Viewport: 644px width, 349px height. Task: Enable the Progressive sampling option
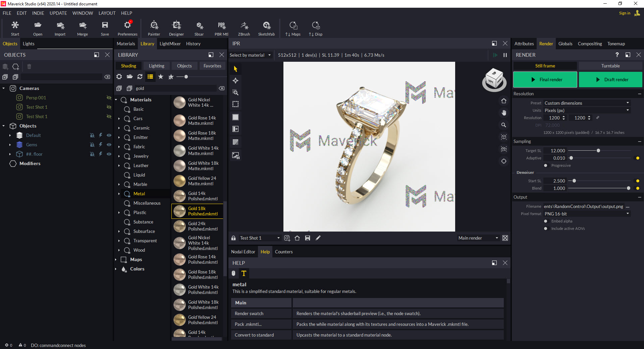click(x=546, y=165)
